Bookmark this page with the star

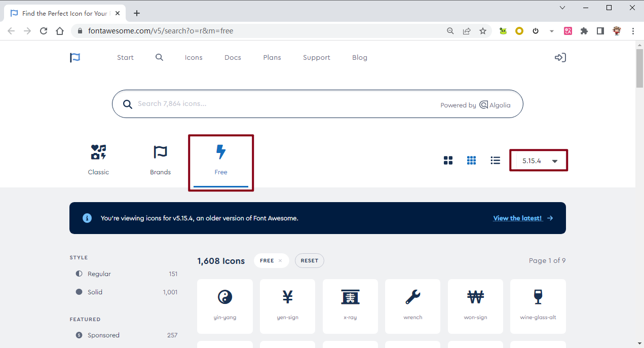[x=483, y=31]
